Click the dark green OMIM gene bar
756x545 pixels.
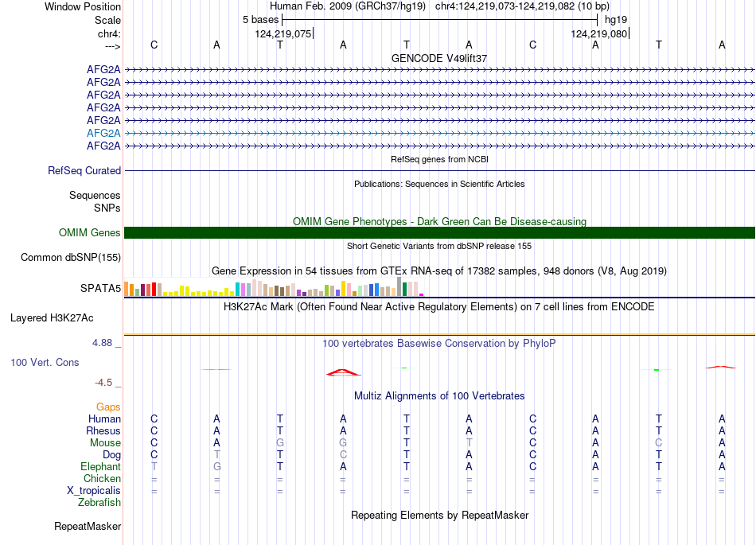[x=439, y=233]
